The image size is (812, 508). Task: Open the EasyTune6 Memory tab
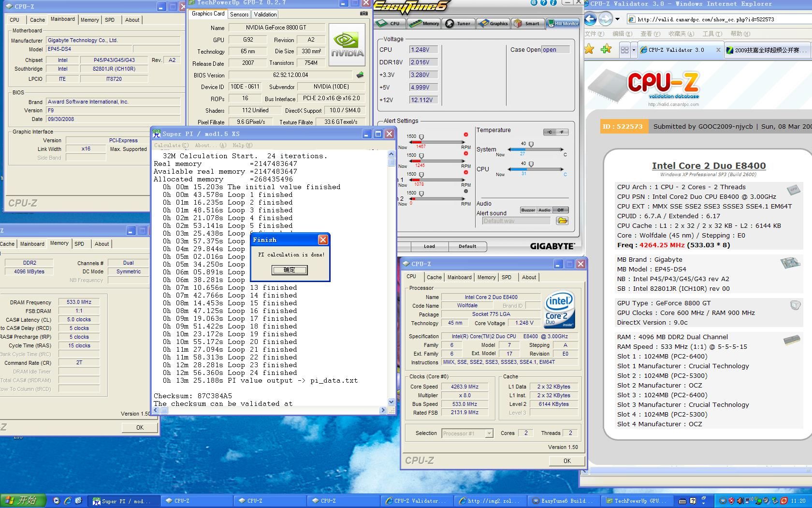point(424,23)
